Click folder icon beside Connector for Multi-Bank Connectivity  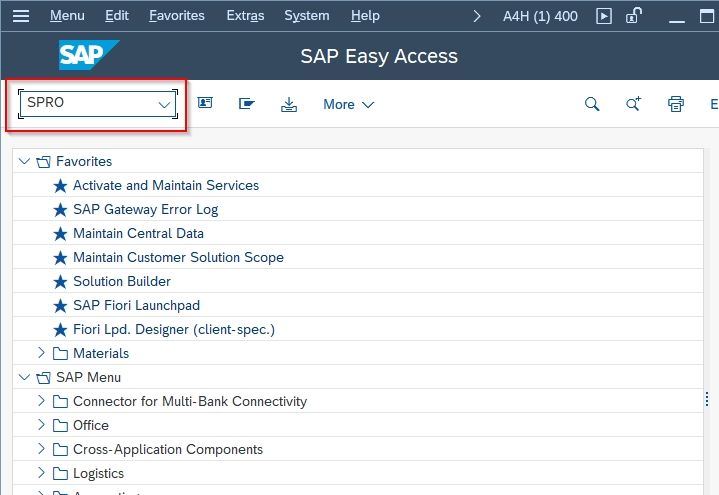tap(60, 401)
